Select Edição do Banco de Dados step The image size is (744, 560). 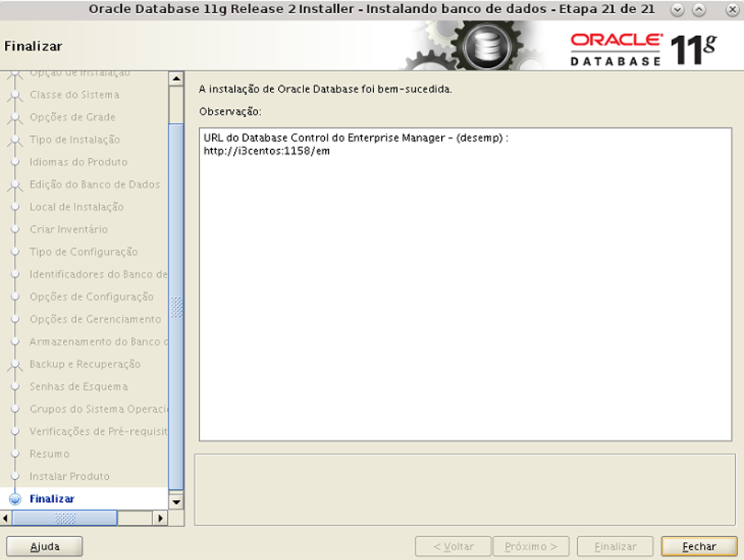pyautogui.click(x=95, y=184)
